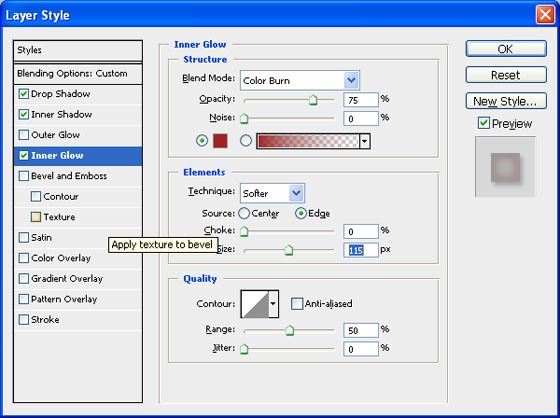Click the OK button
The height and width of the screenshot is (418, 560).
506,49
